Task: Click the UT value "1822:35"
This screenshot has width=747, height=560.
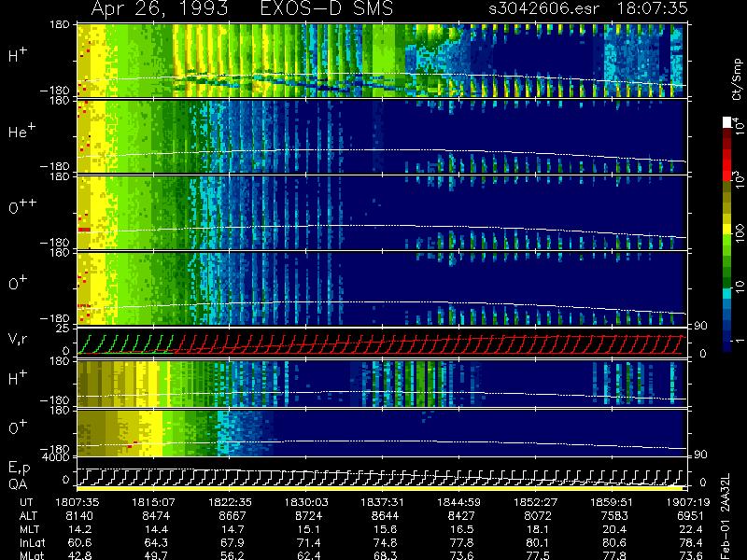Action: (230, 502)
